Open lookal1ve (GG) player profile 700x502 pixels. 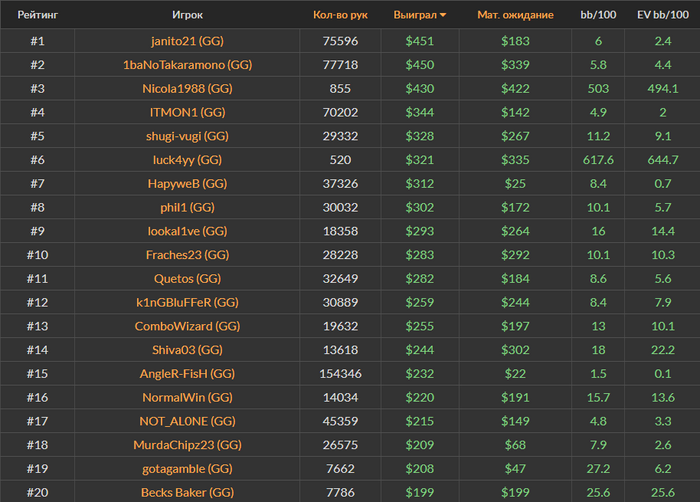tap(187, 231)
